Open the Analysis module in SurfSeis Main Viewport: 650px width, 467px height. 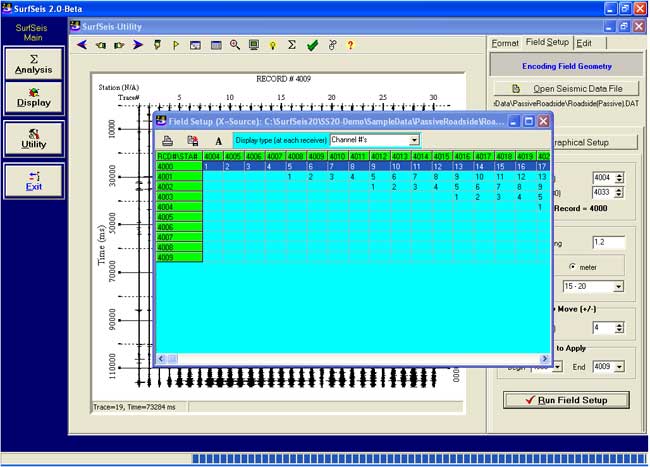pyautogui.click(x=34, y=64)
